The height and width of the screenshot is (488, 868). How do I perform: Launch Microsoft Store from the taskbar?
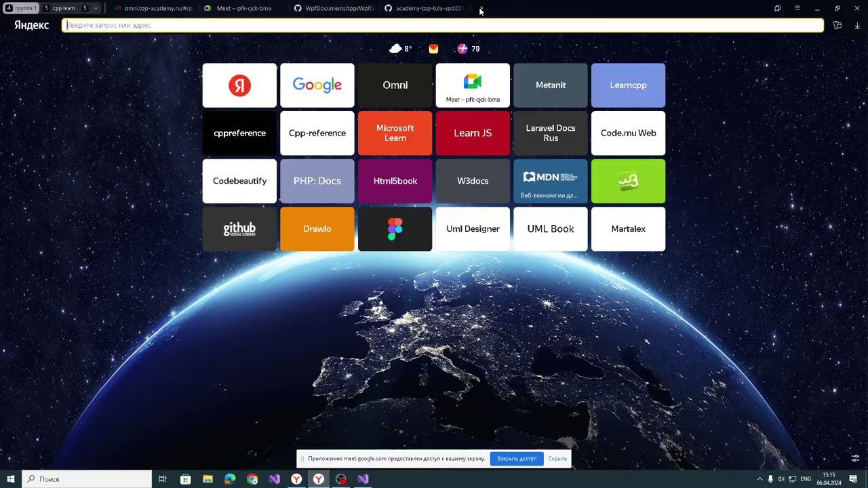pos(185,479)
